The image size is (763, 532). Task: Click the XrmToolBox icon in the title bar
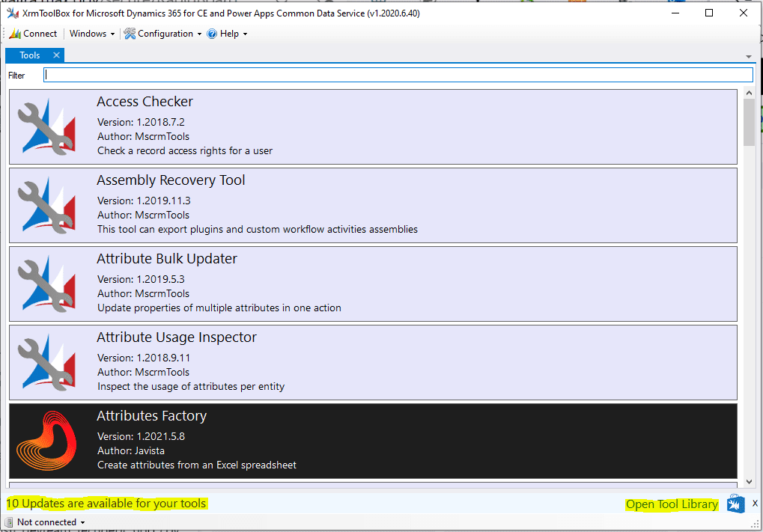11,12
